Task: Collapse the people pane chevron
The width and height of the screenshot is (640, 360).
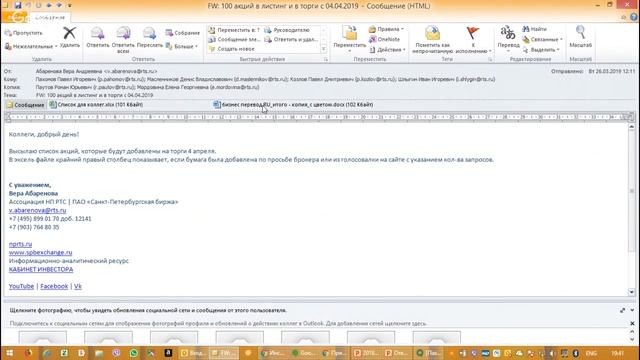Action: pos(632,310)
